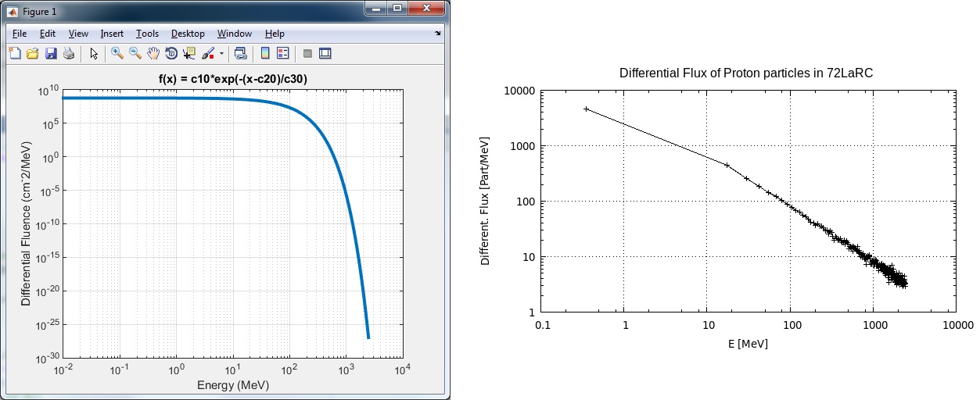Click the Hide Plot Tools icon
Image resolution: width=980 pixels, height=400 pixels.
pos(307,53)
